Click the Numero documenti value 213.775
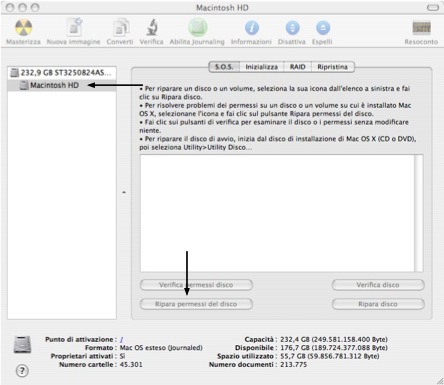The image size is (444, 385). click(x=293, y=364)
